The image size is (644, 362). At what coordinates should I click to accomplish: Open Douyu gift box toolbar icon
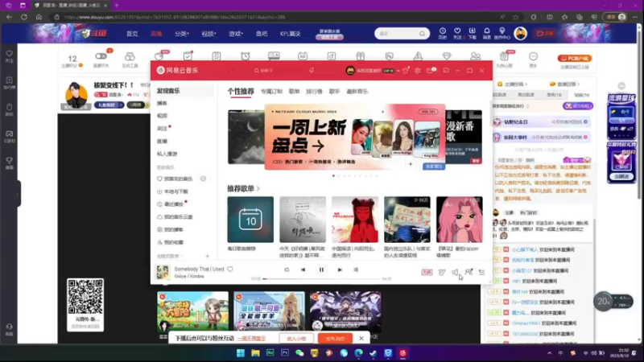click(360, 56)
